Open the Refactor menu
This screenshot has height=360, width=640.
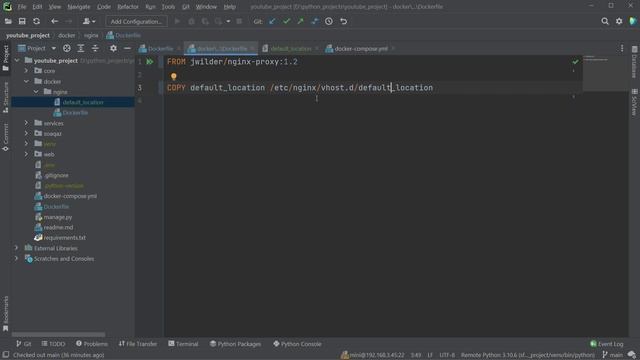(128, 7)
